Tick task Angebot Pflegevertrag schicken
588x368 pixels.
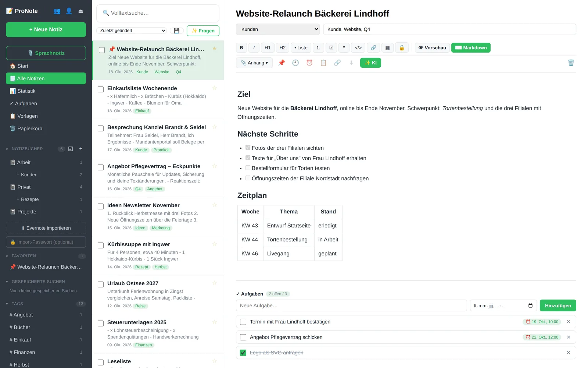(243, 337)
